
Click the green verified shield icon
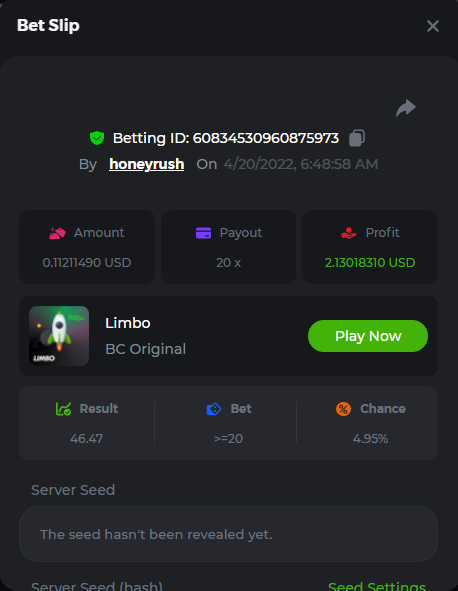97,138
